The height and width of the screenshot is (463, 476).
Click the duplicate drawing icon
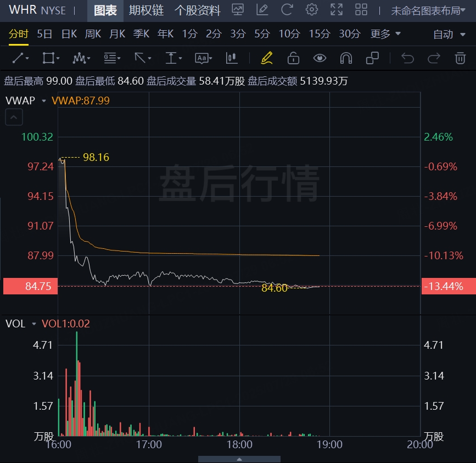click(372, 58)
